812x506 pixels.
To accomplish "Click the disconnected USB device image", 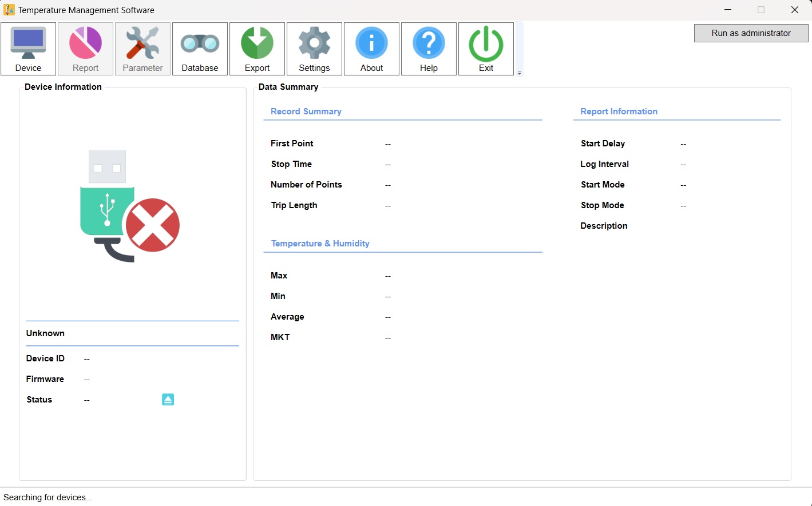I will click(x=130, y=206).
